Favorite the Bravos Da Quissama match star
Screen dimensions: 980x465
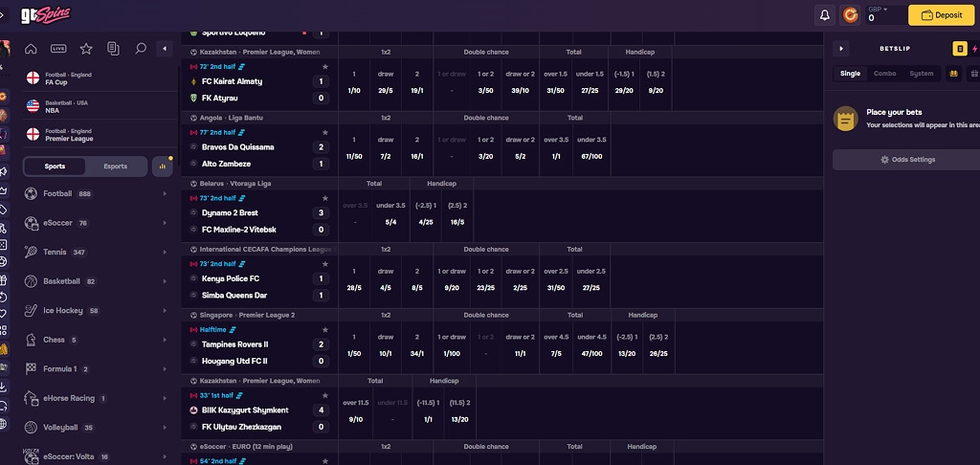coord(325,132)
